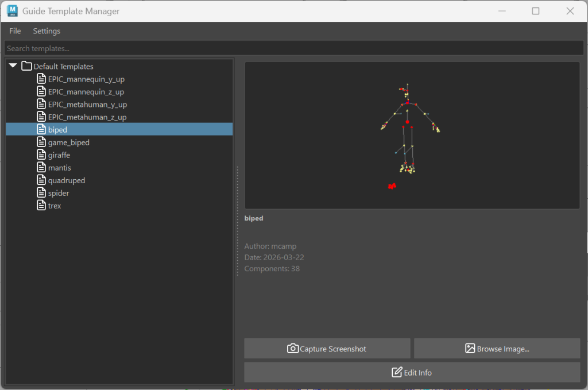The image size is (588, 390).
Task: Click the Search templates input field
Action: tap(294, 49)
